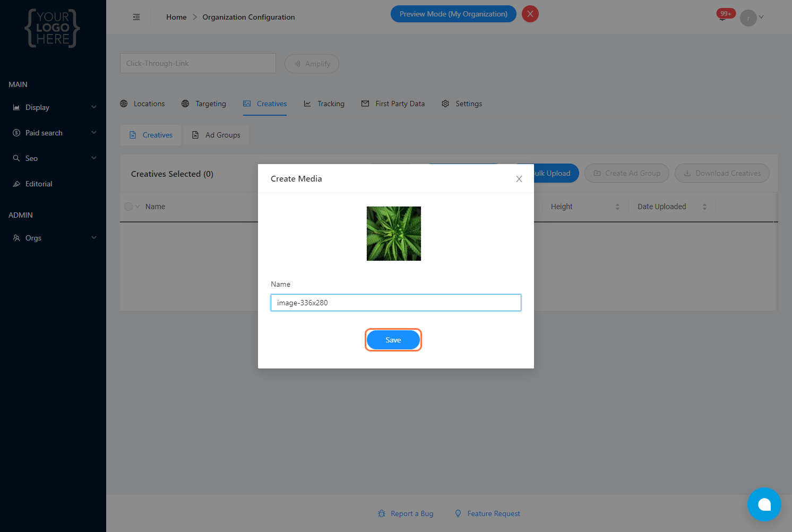Image resolution: width=792 pixels, height=532 pixels.
Task: Open the Editorial sidebar item
Action: point(53,184)
